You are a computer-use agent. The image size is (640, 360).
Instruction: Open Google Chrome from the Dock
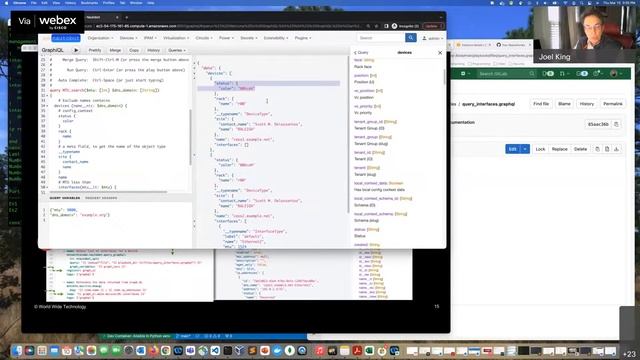tap(166, 351)
